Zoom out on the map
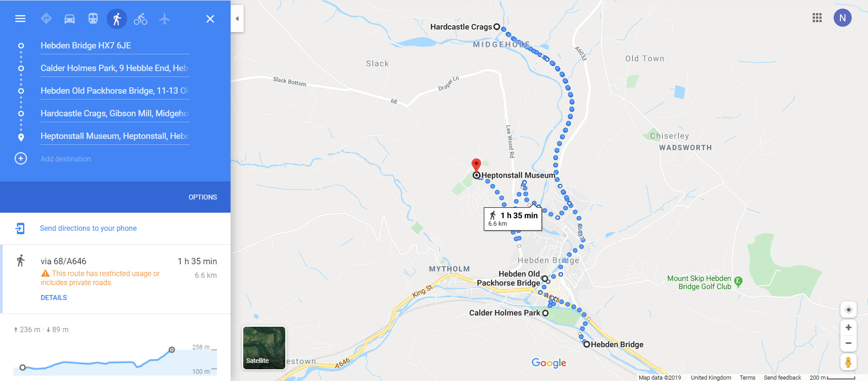Viewport: 868px width, 381px height. [849, 343]
